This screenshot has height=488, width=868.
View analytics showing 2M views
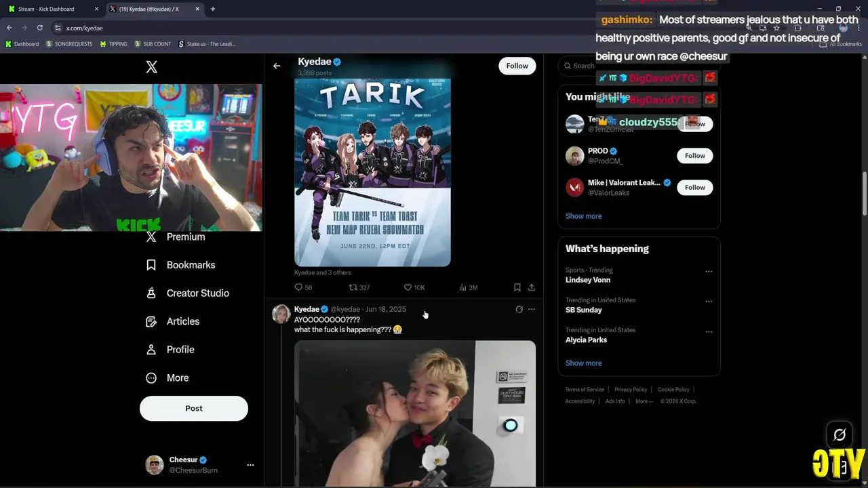(x=468, y=287)
